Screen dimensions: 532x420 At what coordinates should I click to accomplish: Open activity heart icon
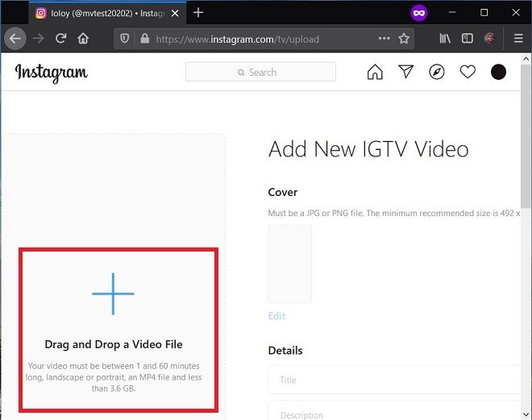[x=468, y=72]
